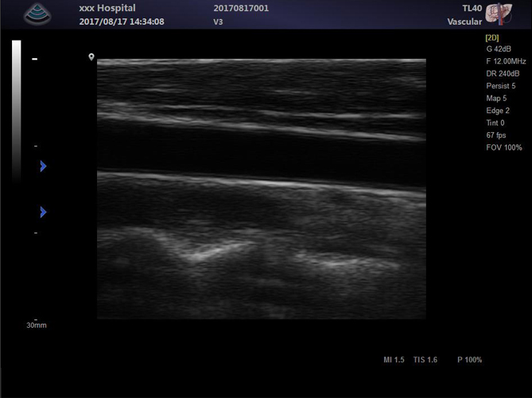The image size is (532, 398).
Task: Click the TIS 1.6 readout
Action: click(425, 360)
